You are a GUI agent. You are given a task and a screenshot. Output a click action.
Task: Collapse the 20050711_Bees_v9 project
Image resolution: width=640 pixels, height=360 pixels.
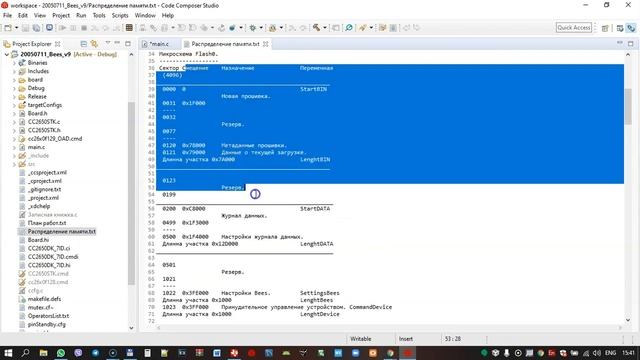click(7, 54)
